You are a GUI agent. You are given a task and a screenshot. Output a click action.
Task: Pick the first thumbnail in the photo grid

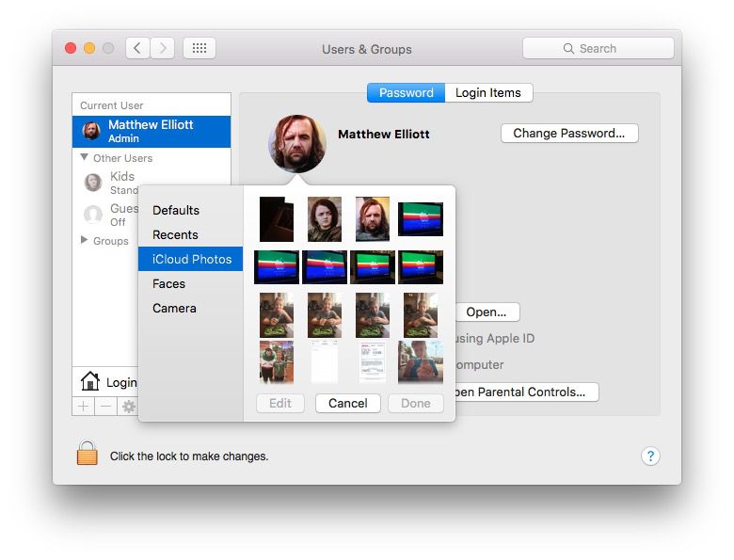(x=277, y=218)
